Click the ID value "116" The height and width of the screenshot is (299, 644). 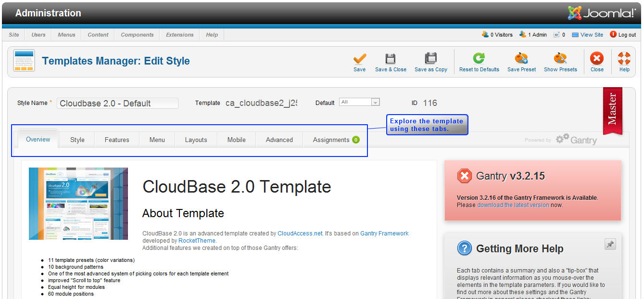click(430, 103)
